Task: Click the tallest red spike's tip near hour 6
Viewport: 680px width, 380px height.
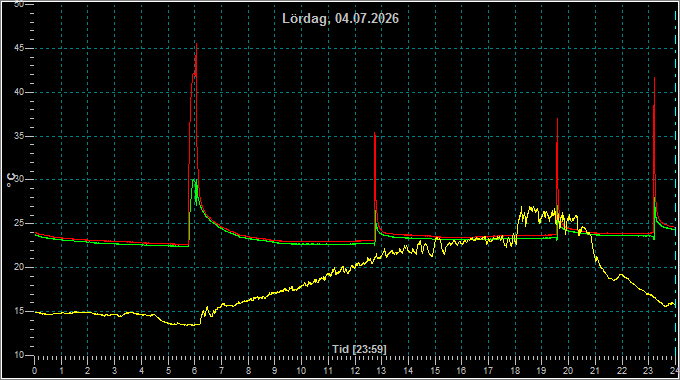Action: click(x=196, y=44)
